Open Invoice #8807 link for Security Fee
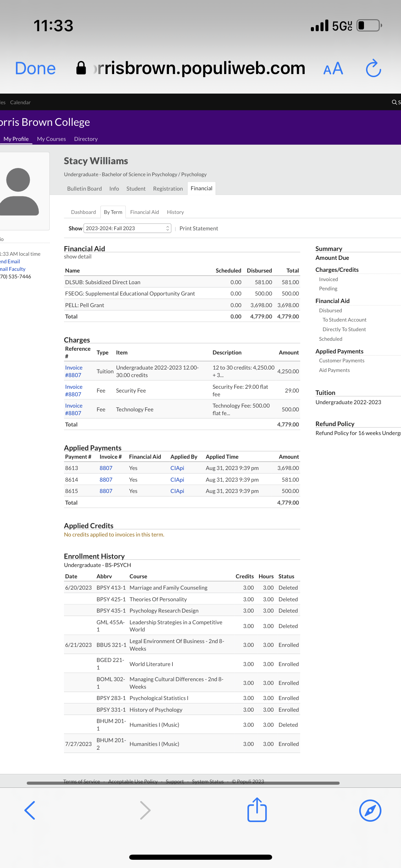The width and height of the screenshot is (401, 868). point(74,390)
